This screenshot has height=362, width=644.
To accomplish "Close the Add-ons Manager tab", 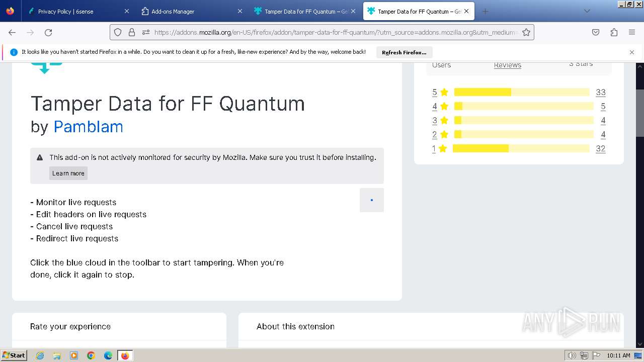I will coord(240,11).
